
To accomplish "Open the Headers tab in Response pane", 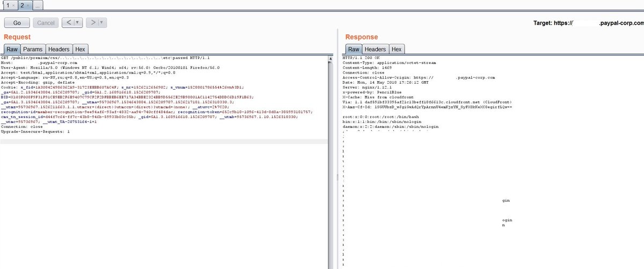I will click(375, 49).
